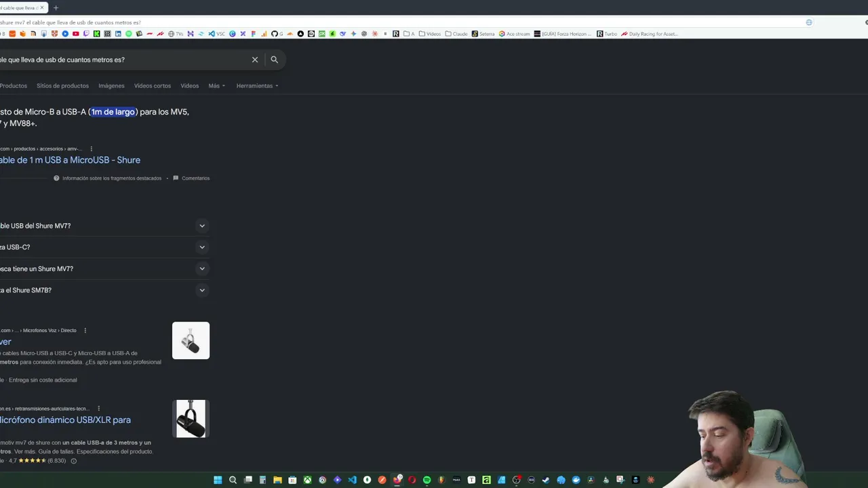Open the LinkedIn bookmark icon
Image resolution: width=868 pixels, height=488 pixels.
coord(118,34)
